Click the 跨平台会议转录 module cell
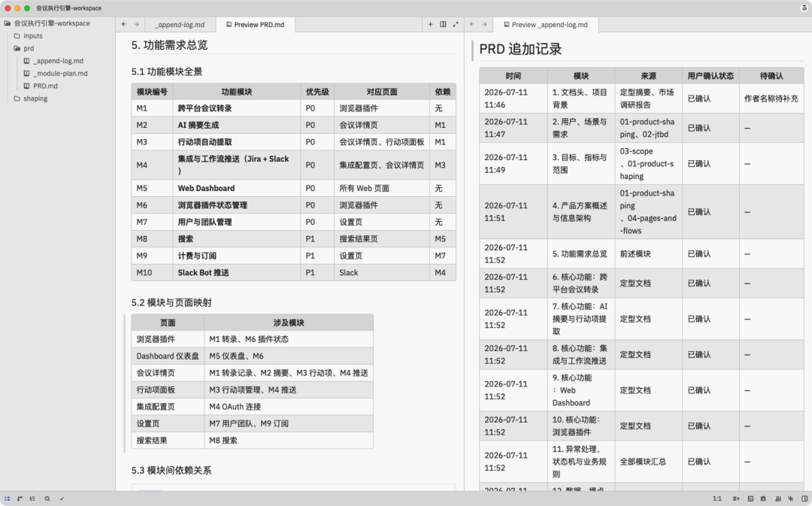Image resolution: width=812 pixels, height=506 pixels. tap(237, 108)
